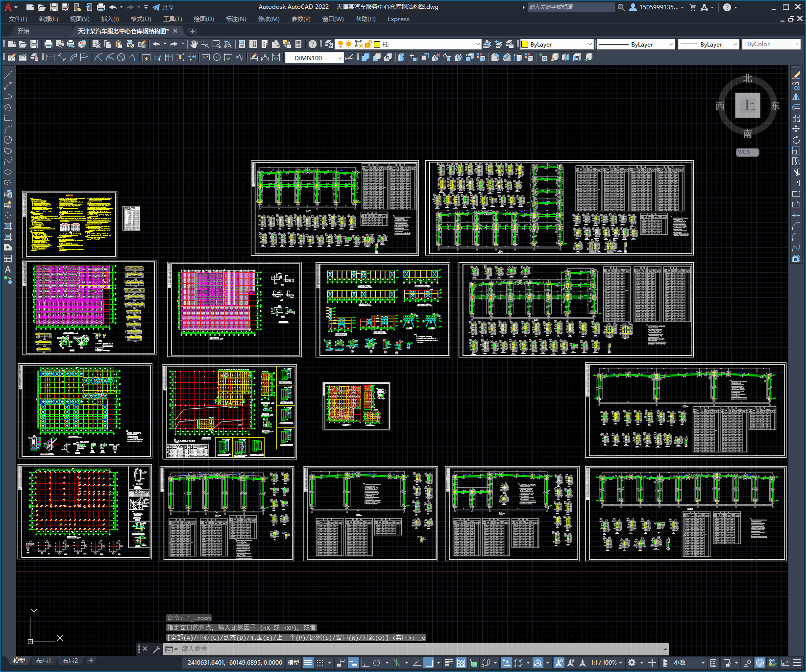The width and height of the screenshot is (806, 672).
Task: Open the Layer Properties Manager icon
Action: [328, 44]
